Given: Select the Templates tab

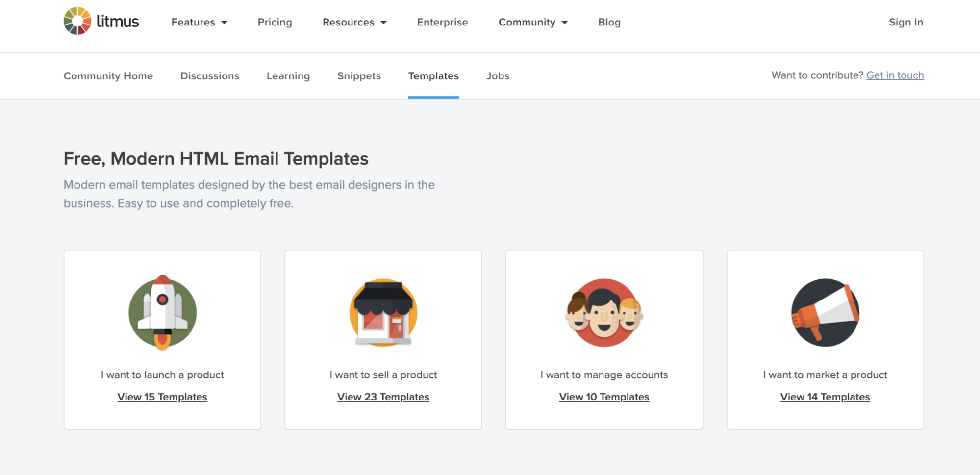Looking at the screenshot, I should pyautogui.click(x=433, y=76).
